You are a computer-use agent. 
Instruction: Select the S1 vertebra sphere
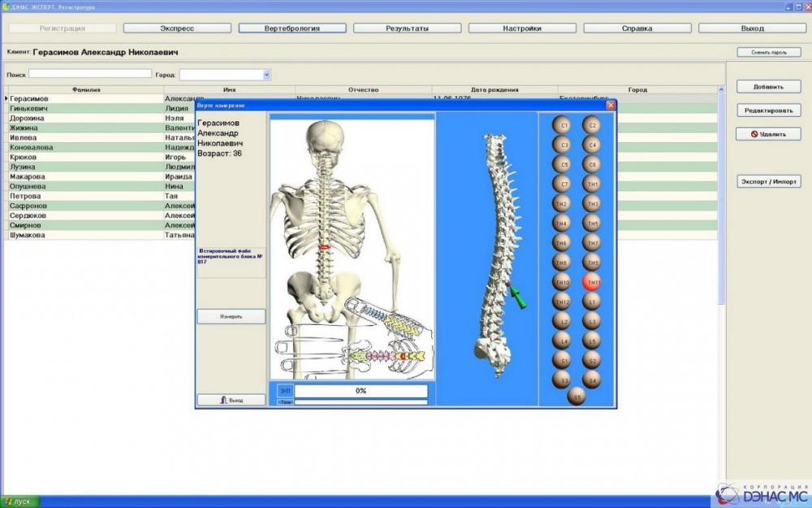(x=561, y=360)
